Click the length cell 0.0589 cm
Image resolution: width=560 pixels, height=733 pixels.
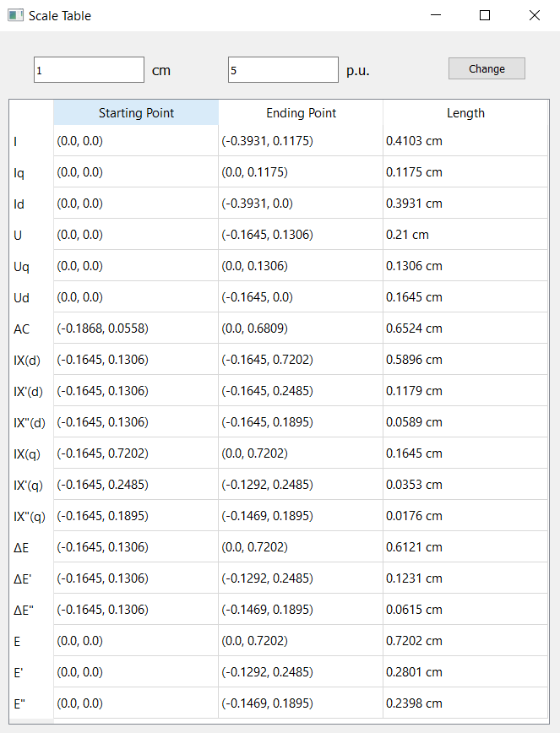click(x=465, y=422)
